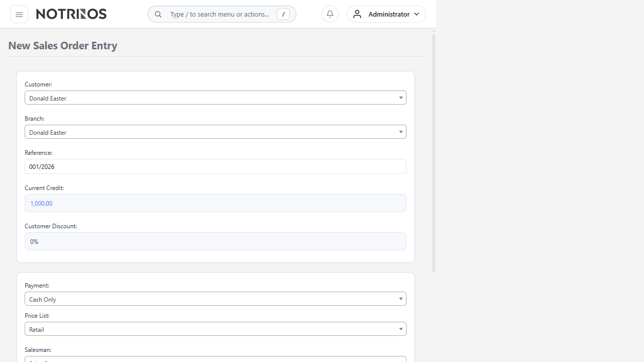The width and height of the screenshot is (644, 362).
Task: Click the slash shortcut key badge
Action: click(x=283, y=14)
